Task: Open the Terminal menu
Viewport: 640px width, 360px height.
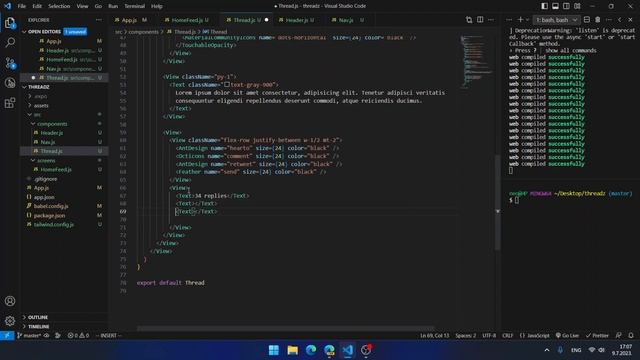Action: click(x=134, y=6)
